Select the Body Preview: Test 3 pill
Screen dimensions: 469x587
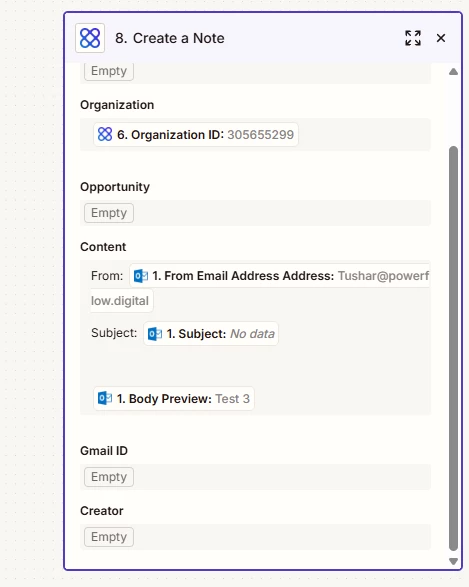click(x=174, y=398)
